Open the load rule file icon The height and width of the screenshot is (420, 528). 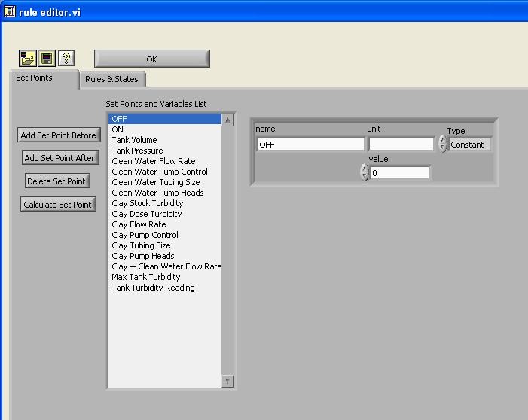[x=28, y=58]
